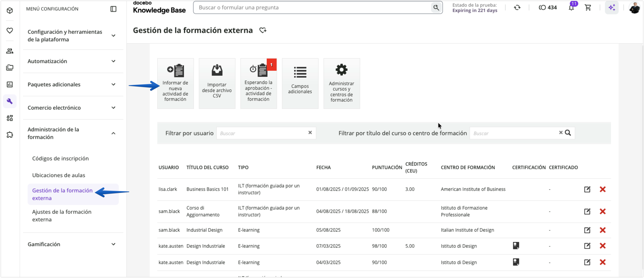
Task: Open certification icon for 07/03/2025 record
Action: (516, 245)
